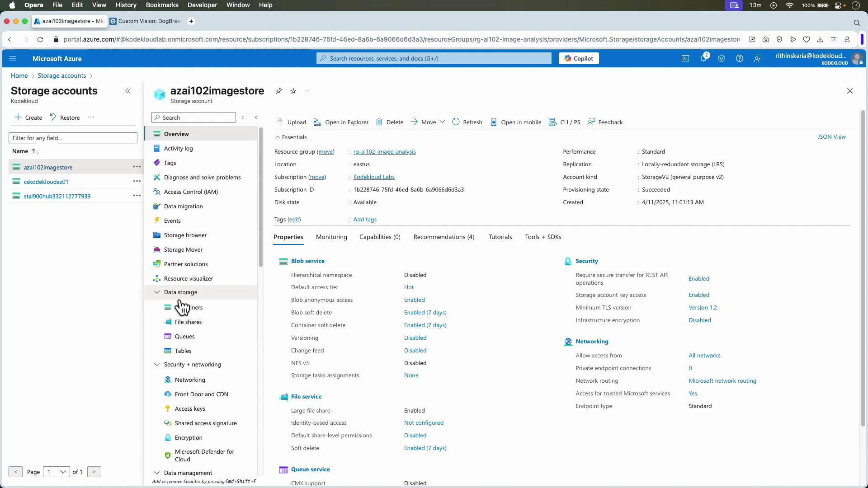Focus the Filter for any field box

(73, 138)
